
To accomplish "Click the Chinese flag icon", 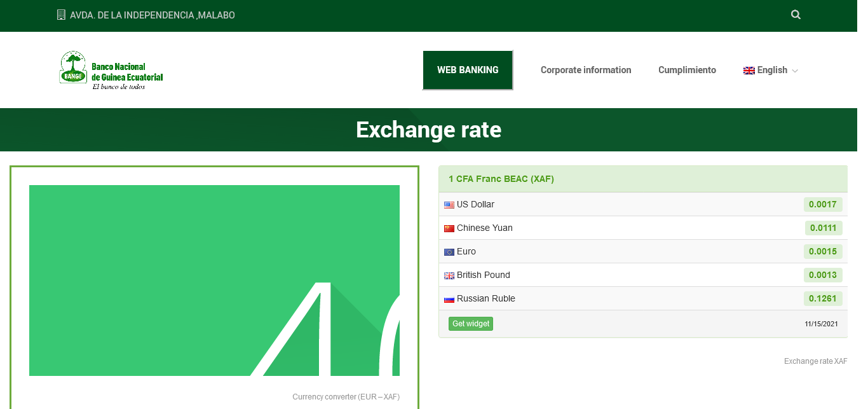I will (x=449, y=228).
